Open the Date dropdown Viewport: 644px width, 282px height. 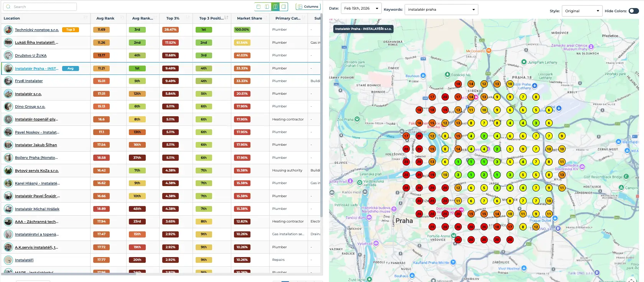click(361, 8)
